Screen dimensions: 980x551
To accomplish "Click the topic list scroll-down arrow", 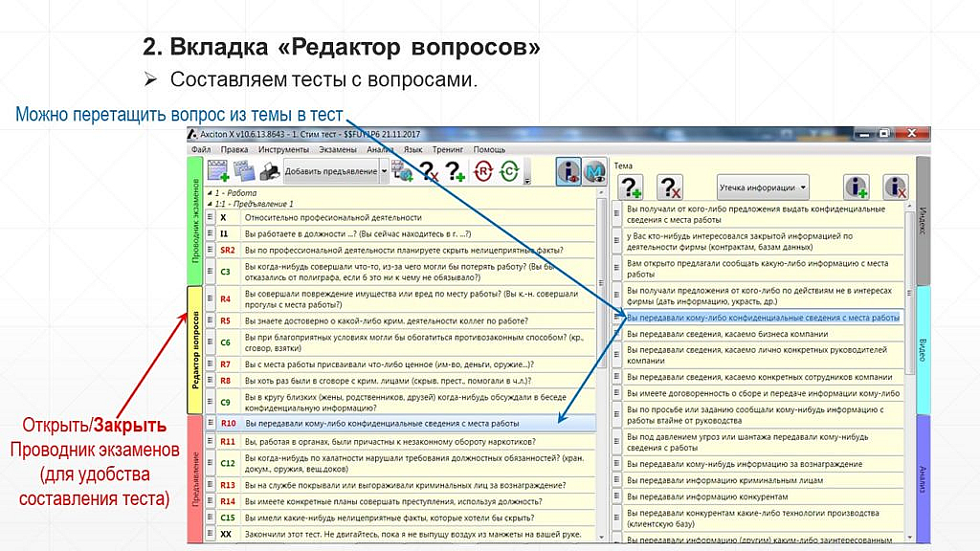I will click(x=910, y=538).
